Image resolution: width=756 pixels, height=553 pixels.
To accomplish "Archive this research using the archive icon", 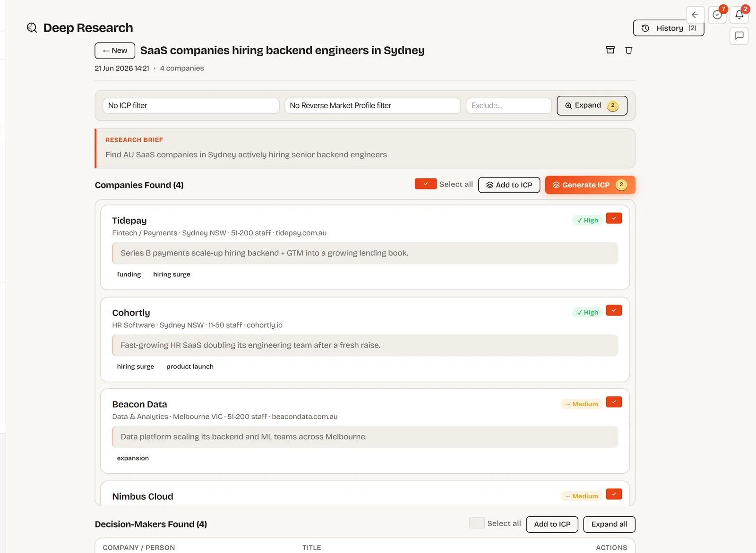I will (610, 50).
